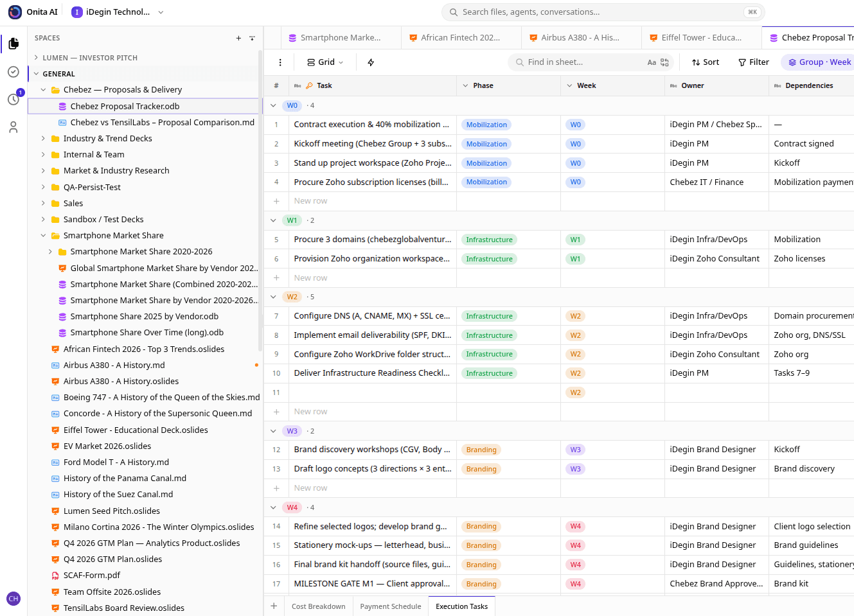The image size is (854, 616).
Task: Collapse the W0 group
Action: (x=273, y=105)
